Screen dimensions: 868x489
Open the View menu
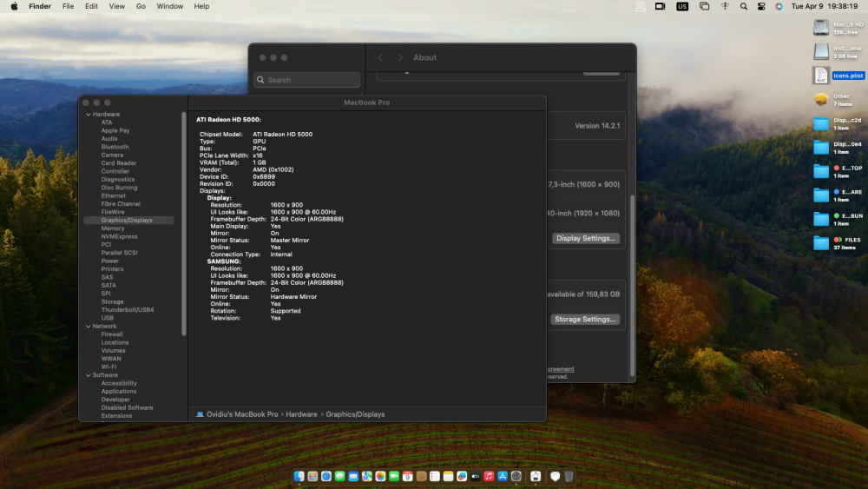coord(117,6)
